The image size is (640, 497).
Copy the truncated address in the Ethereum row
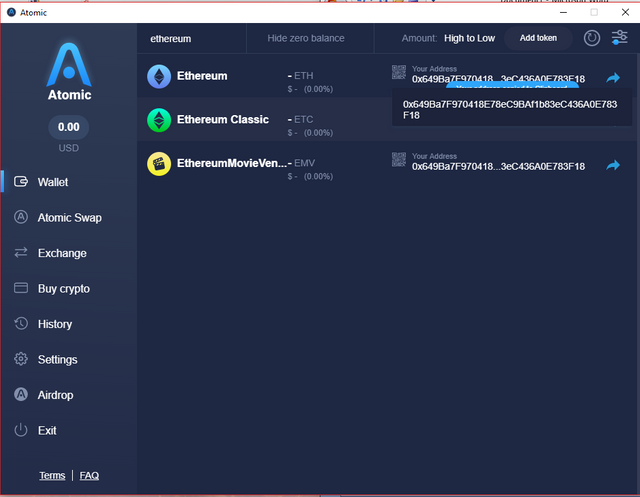[x=498, y=79]
